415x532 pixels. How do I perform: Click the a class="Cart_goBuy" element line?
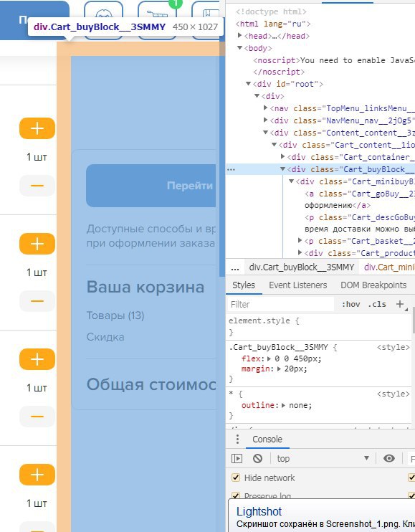tap(359, 194)
